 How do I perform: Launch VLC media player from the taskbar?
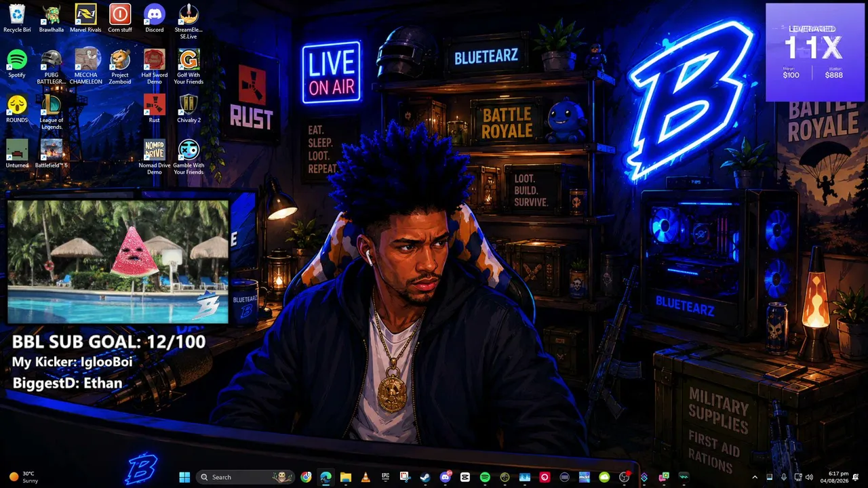pyautogui.click(x=366, y=477)
